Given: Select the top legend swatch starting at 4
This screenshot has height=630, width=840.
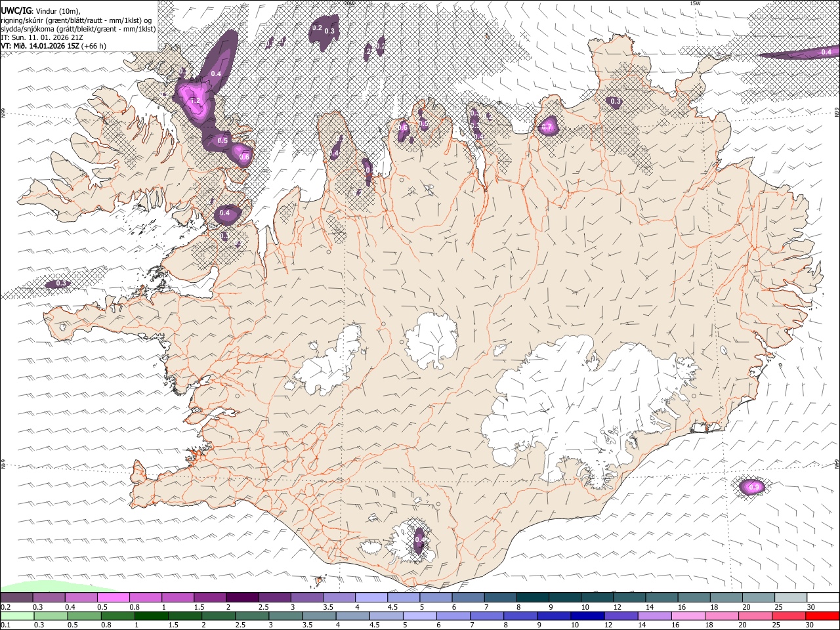Looking at the screenshot, I should (x=371, y=597).
